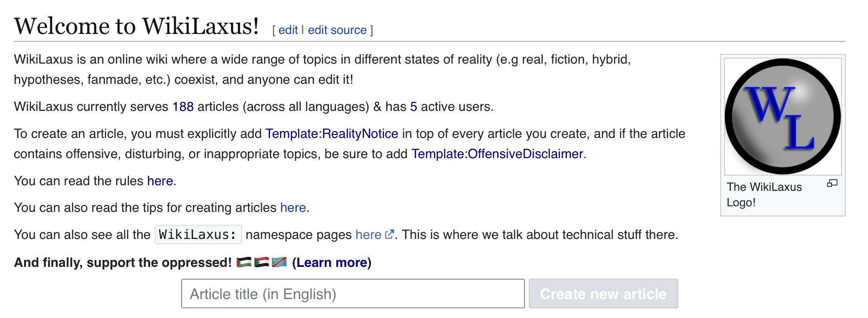This screenshot has height=318, width=868.
Task: Click the Welcome to WikiLaxus heading
Action: 136,26
